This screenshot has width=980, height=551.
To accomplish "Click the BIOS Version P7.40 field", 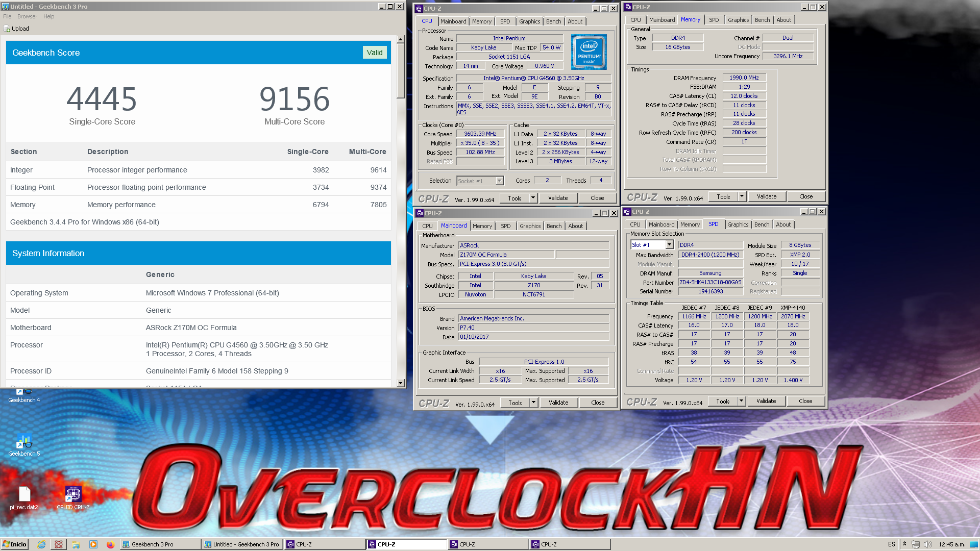I will (x=533, y=328).
